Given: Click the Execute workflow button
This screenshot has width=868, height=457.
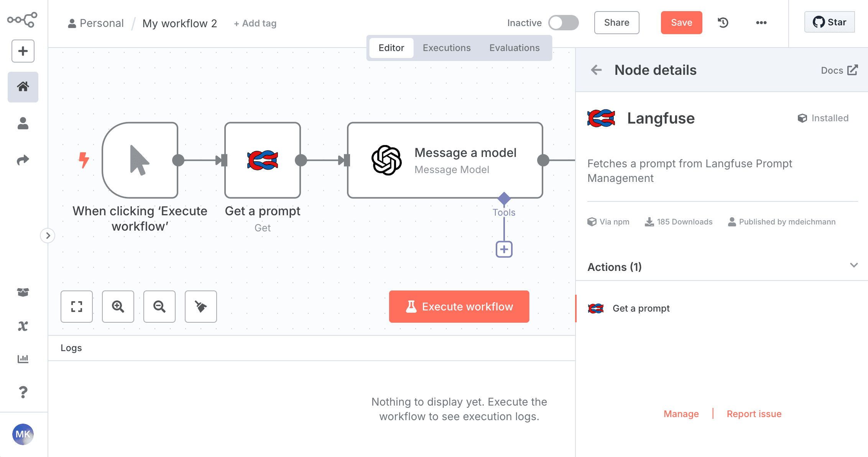Looking at the screenshot, I should [x=459, y=307].
